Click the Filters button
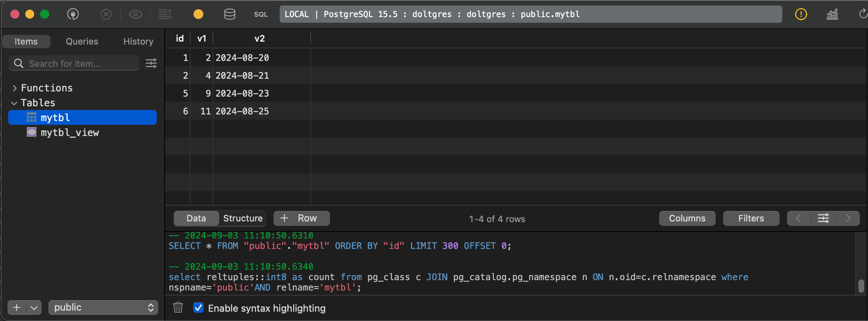Image resolution: width=868 pixels, height=321 pixels. 751,218
